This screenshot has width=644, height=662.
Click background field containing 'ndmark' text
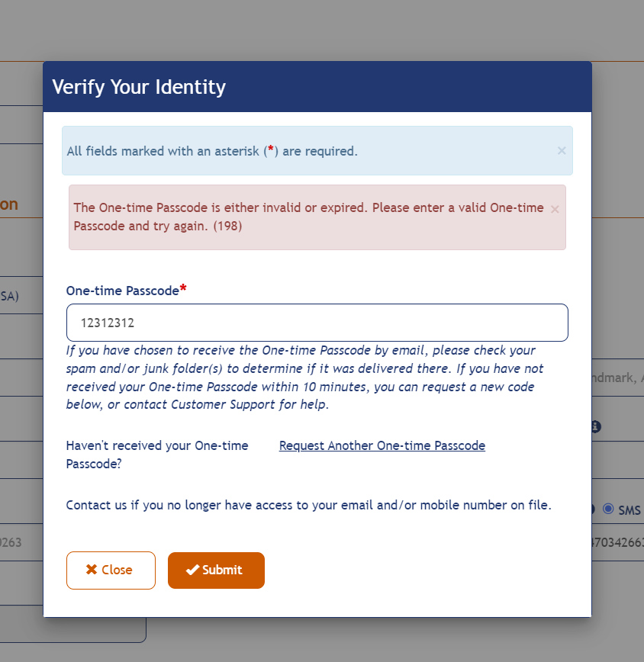coord(618,378)
